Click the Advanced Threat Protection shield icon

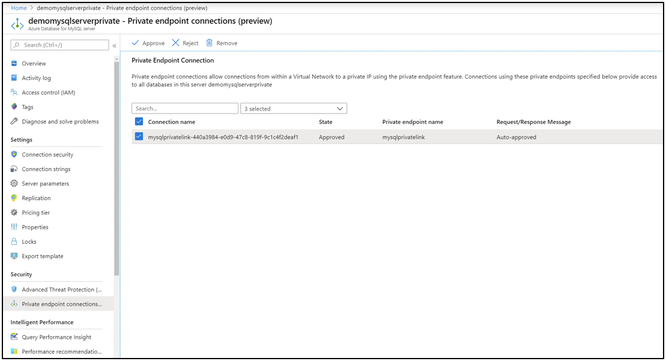pos(14,289)
